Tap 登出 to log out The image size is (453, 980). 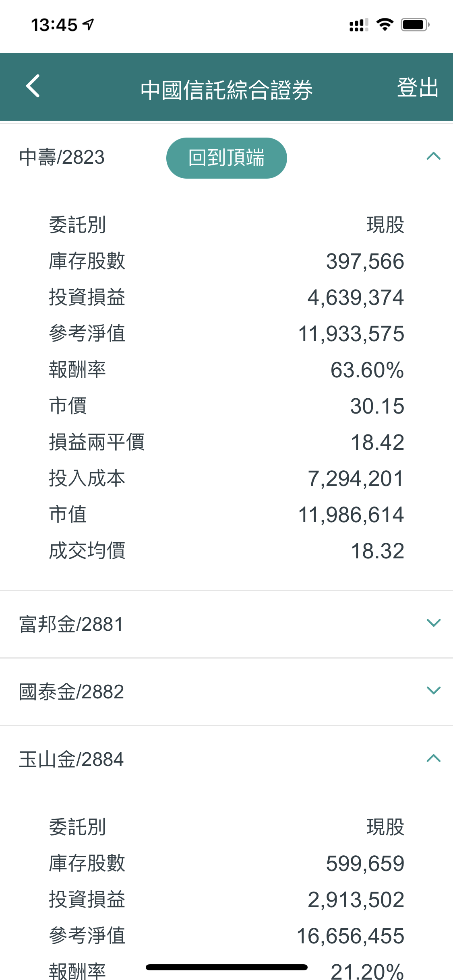(417, 87)
